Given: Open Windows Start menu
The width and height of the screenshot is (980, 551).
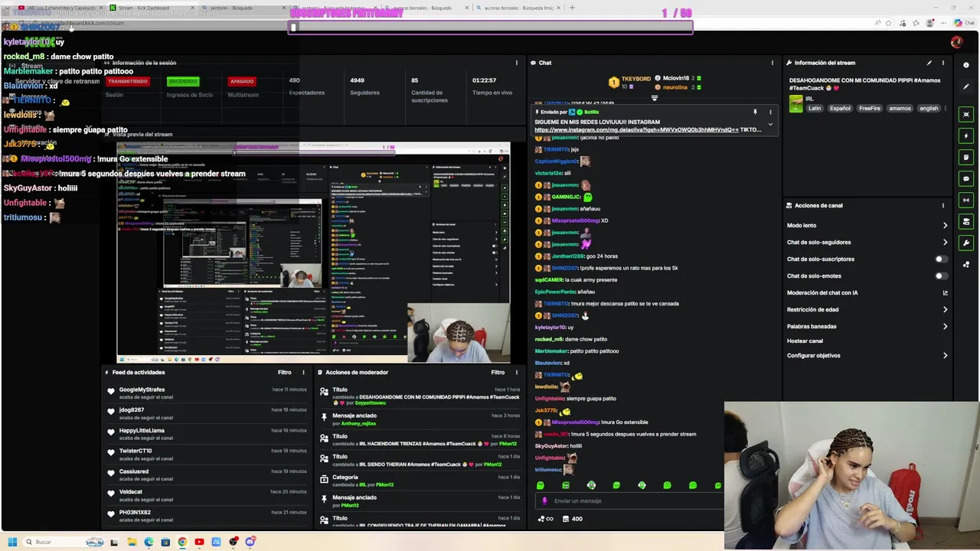Looking at the screenshot, I should tap(12, 542).
